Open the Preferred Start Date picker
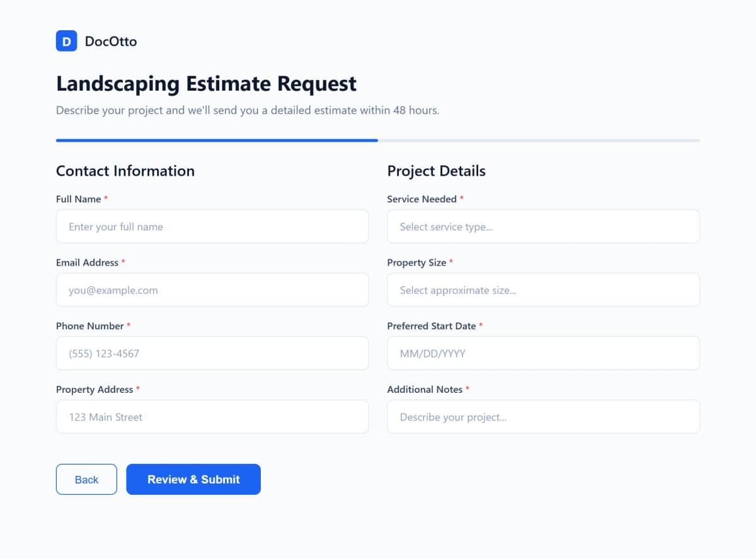 pos(543,353)
